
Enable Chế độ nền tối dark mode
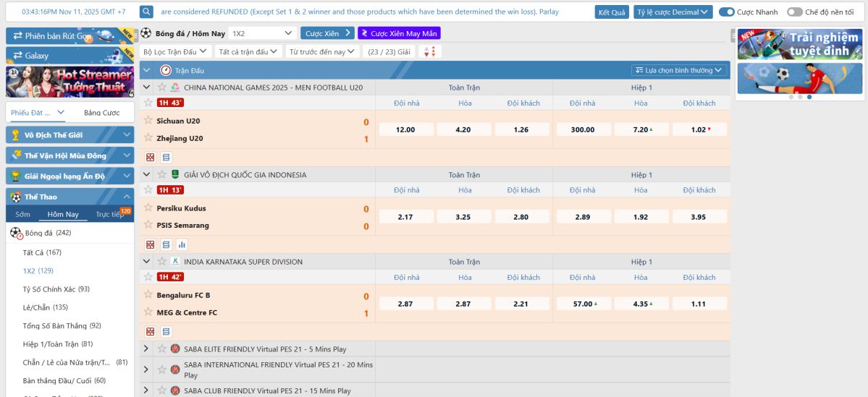(x=794, y=12)
